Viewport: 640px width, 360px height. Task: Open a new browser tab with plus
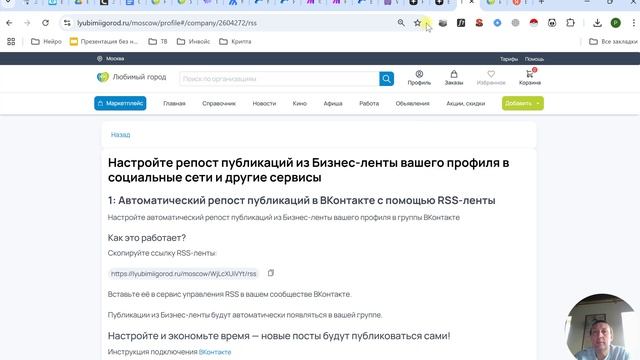tap(541, 2)
